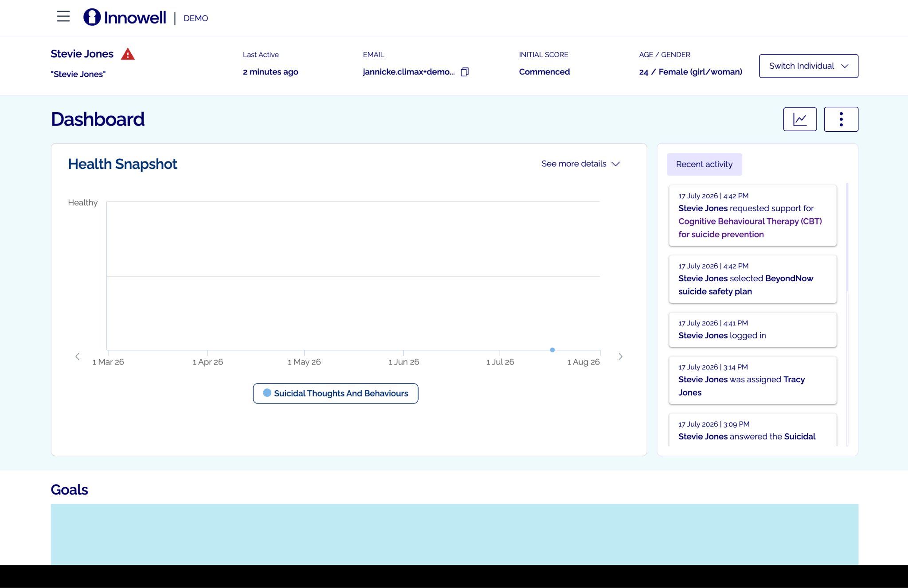Screen dimensions: 908x588
Task: Click the Stevie Jones logged in activity entry
Action: (x=752, y=329)
